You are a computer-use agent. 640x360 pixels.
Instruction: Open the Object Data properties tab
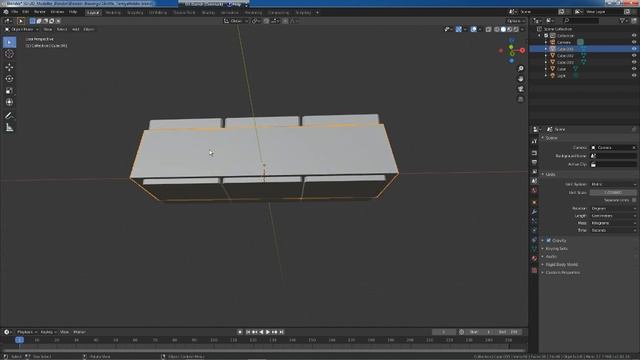click(x=534, y=249)
